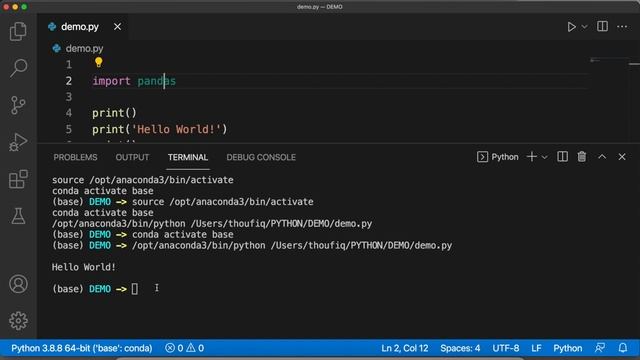Click the feedback icon in status bar

click(600, 348)
